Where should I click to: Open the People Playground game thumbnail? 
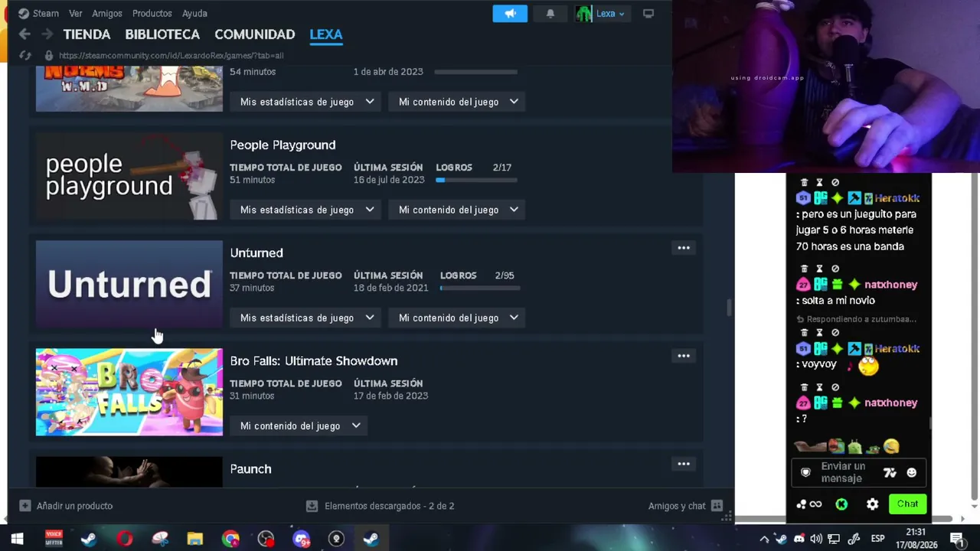click(x=129, y=176)
